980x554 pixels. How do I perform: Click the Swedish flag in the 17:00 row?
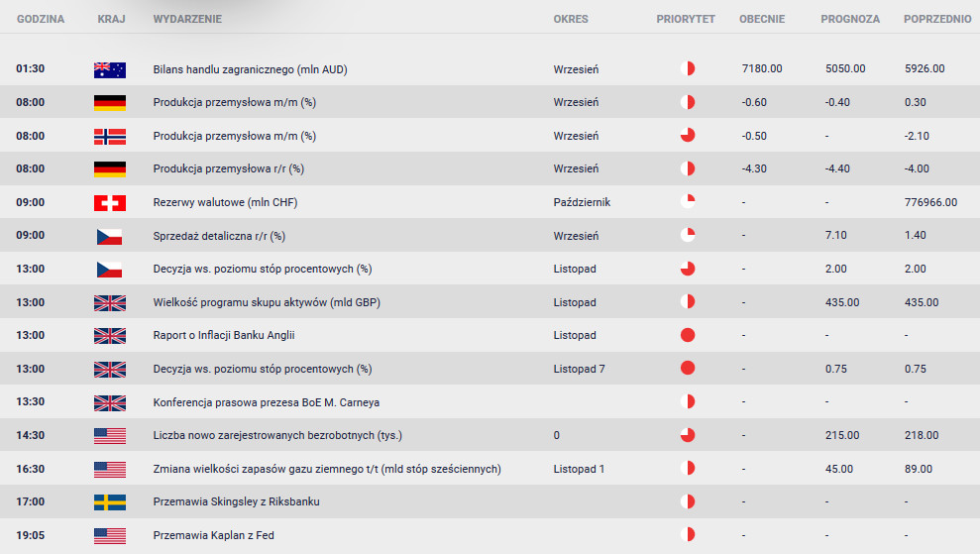pos(109,502)
